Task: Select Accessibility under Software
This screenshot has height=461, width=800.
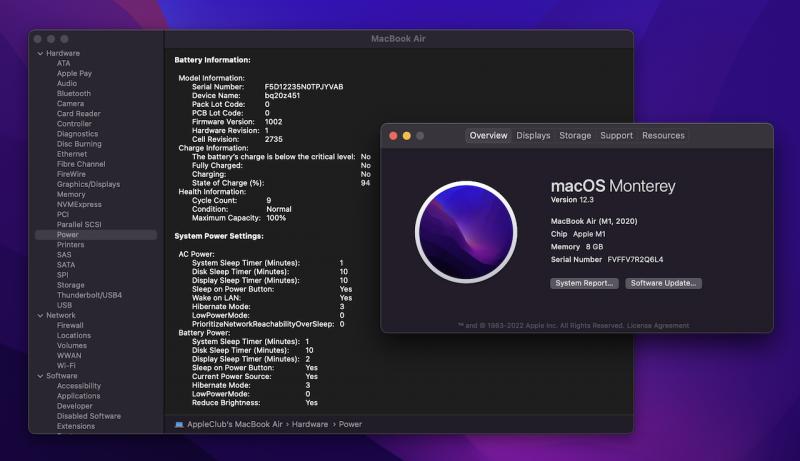Action: pyautogui.click(x=79, y=387)
